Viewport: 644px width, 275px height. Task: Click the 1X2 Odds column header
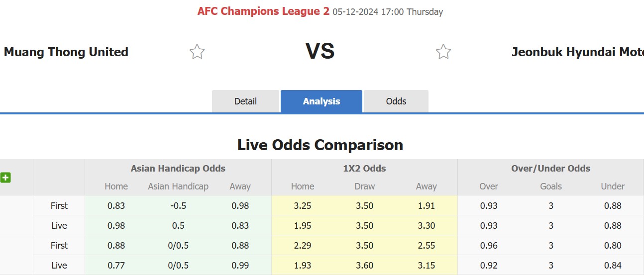click(x=365, y=169)
